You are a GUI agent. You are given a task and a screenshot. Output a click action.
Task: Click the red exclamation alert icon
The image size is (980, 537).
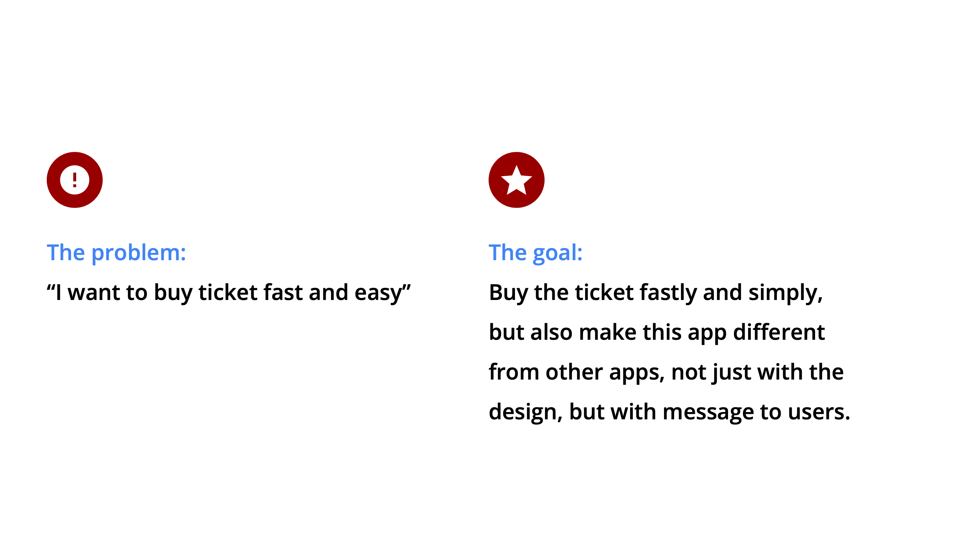click(x=74, y=180)
